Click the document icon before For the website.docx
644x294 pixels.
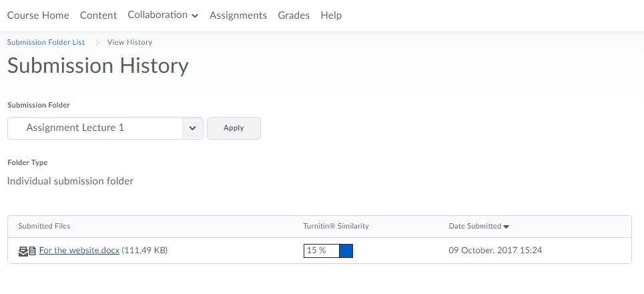pyautogui.click(x=32, y=251)
